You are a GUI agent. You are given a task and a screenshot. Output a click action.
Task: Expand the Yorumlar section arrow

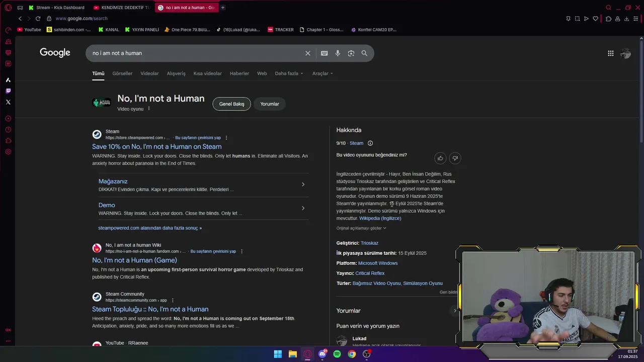(455, 311)
